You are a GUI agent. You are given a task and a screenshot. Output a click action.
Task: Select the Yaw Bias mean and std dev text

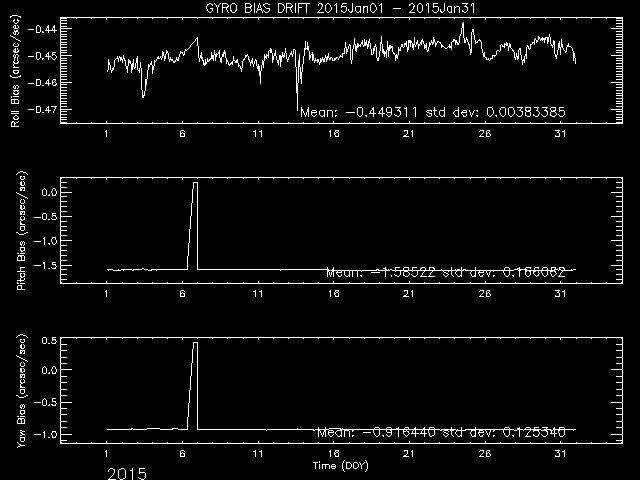pyautogui.click(x=441, y=432)
